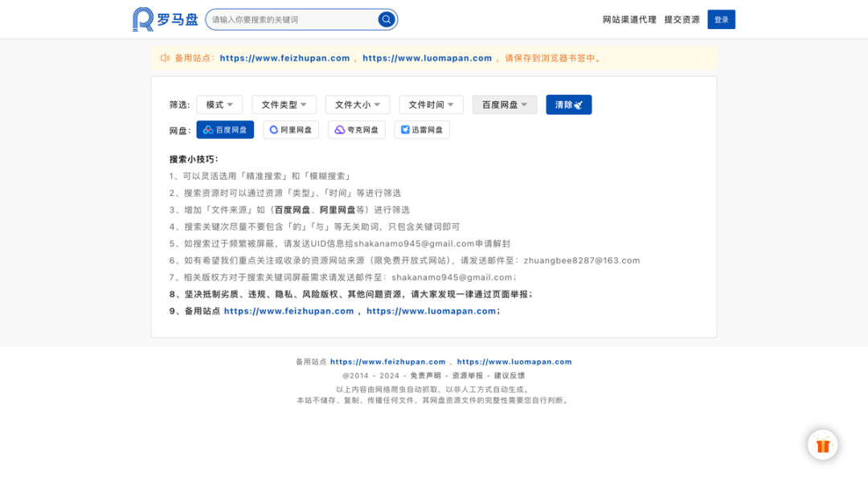Image resolution: width=868 pixels, height=490 pixels.
Task: Click the 搜索小技巧 heading text
Action: (x=194, y=159)
